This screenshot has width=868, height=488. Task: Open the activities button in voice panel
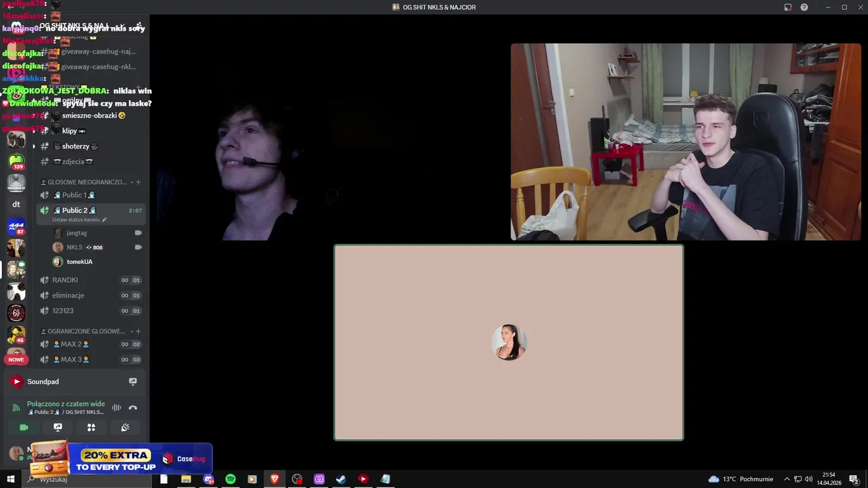coord(91,428)
